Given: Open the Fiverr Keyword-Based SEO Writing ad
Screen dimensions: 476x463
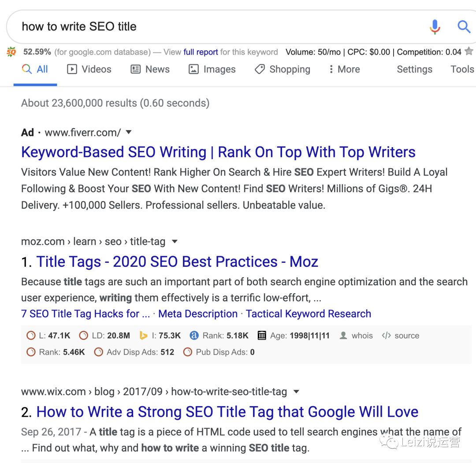Looking at the screenshot, I should [218, 152].
